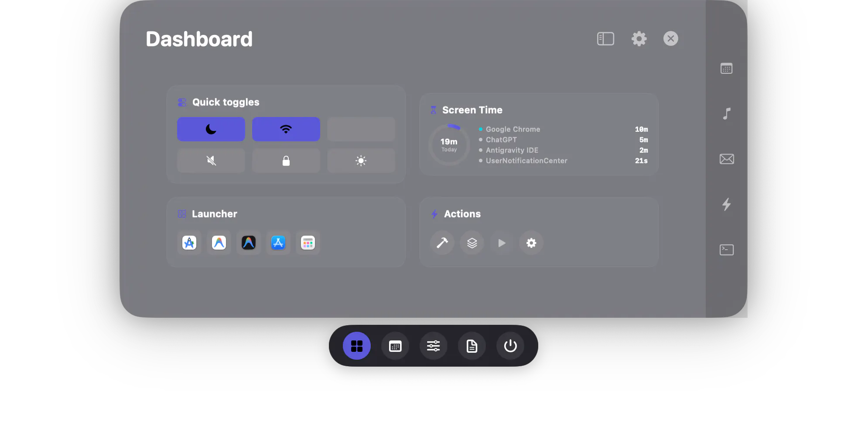Launch the App Store from Launcher
This screenshot has width=868, height=447.
(x=278, y=243)
